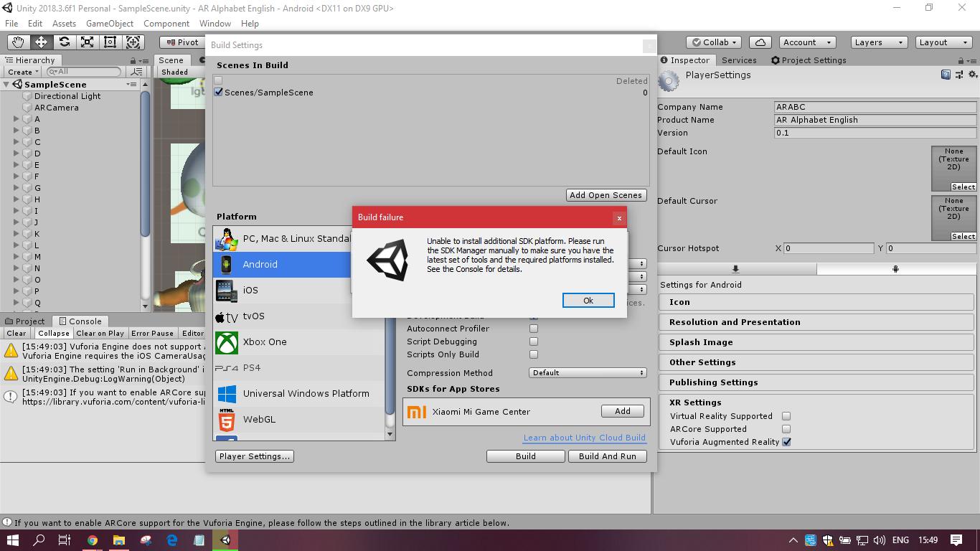Viewport: 980px width, 551px height.
Task: Open the Inspector help book icon
Action: (x=946, y=75)
